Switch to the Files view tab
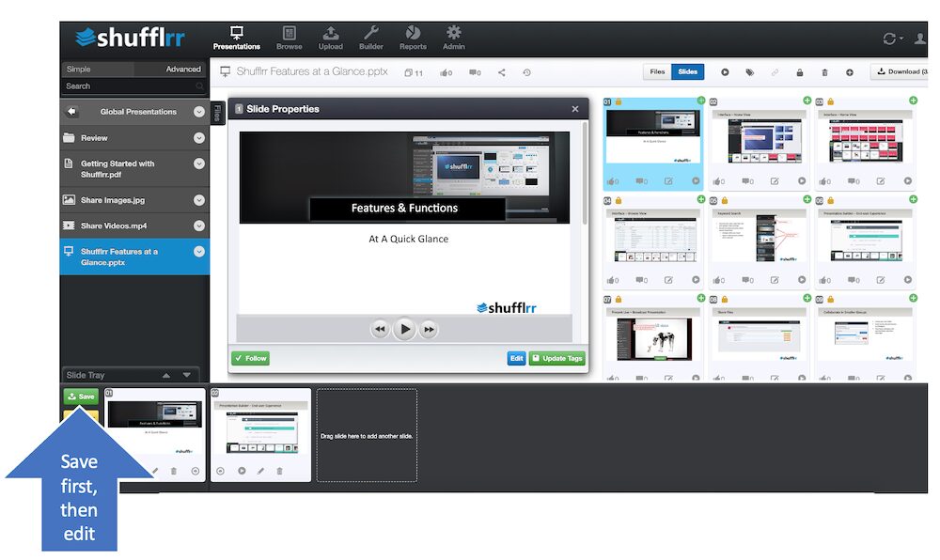940x560 pixels. [x=657, y=71]
